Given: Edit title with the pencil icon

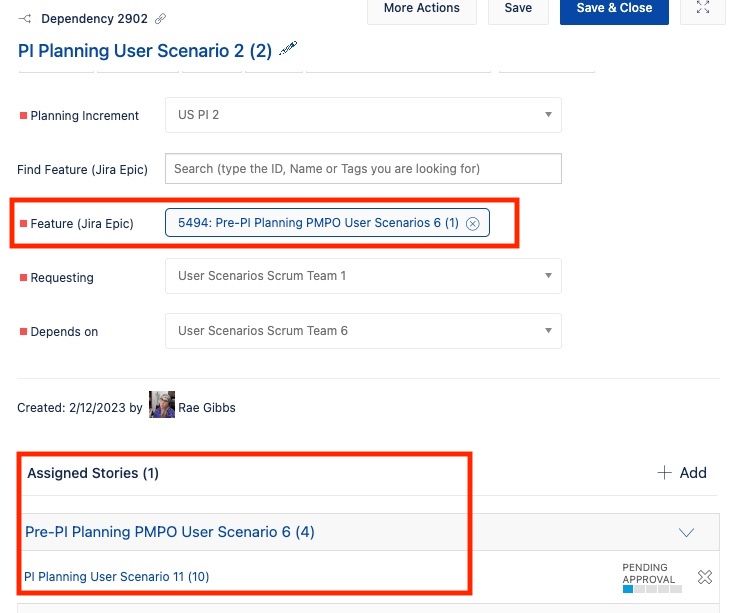Looking at the screenshot, I should [x=288, y=48].
